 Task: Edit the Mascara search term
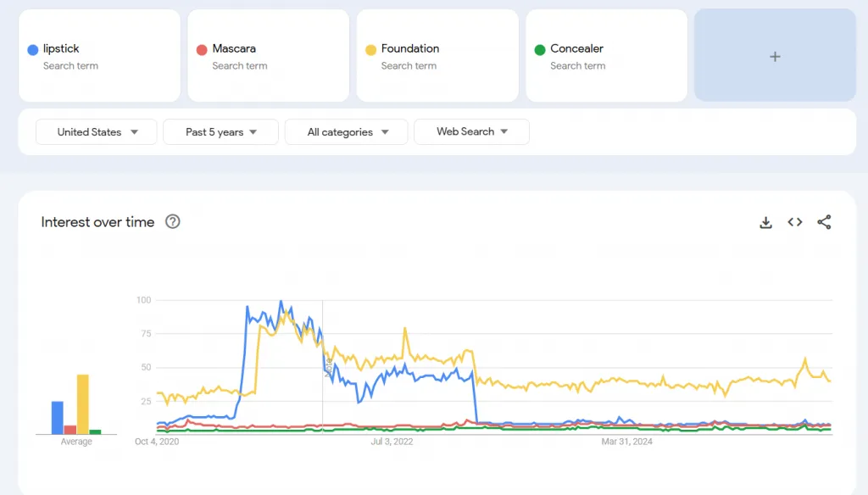234,49
